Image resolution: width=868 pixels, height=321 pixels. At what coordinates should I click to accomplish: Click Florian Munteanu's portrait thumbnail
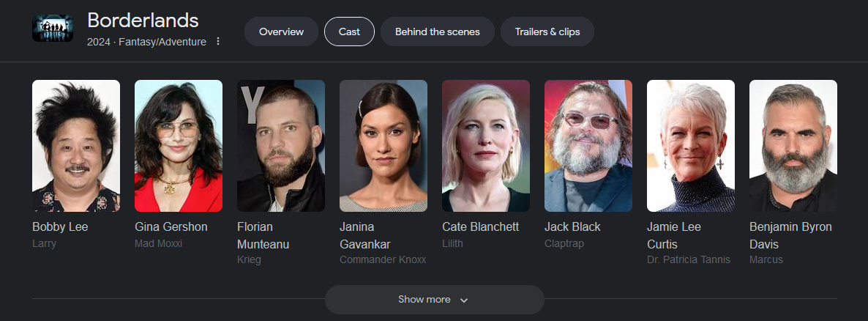[x=280, y=146]
